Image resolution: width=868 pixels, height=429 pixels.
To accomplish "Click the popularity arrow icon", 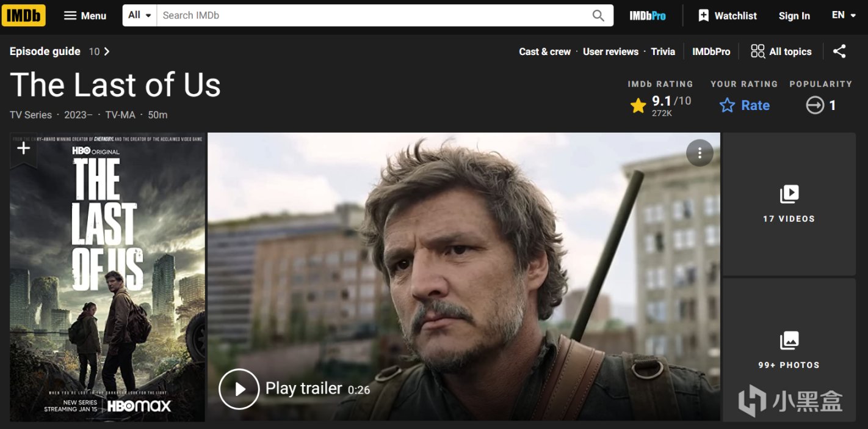I will tap(815, 106).
